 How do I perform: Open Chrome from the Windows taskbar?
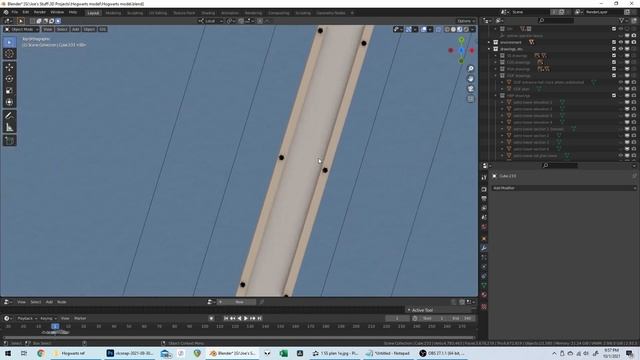click(40, 353)
